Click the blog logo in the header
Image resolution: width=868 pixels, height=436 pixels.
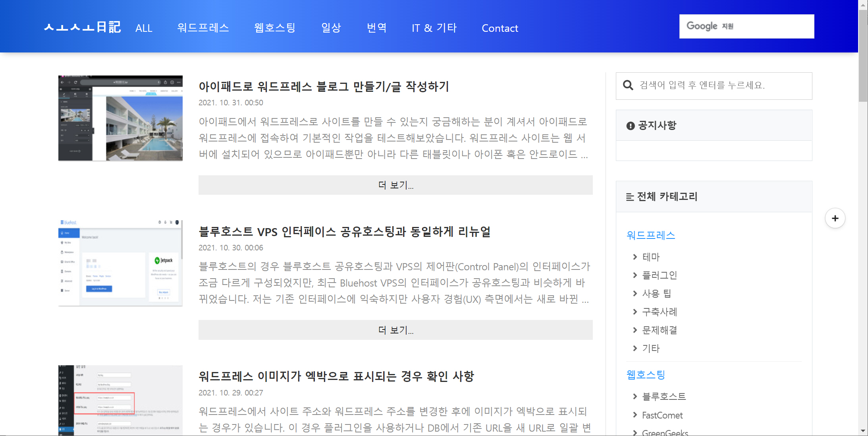tap(82, 27)
